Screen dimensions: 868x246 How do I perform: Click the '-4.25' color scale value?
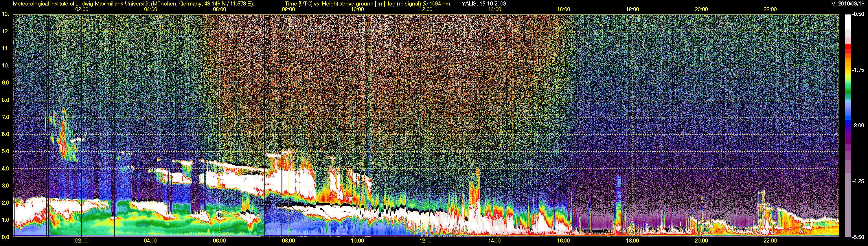pos(858,181)
